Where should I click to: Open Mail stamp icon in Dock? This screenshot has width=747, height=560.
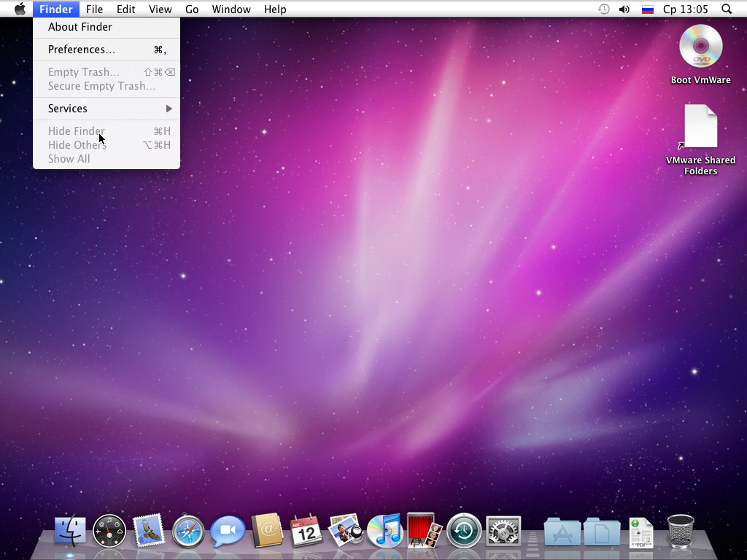[x=149, y=530]
